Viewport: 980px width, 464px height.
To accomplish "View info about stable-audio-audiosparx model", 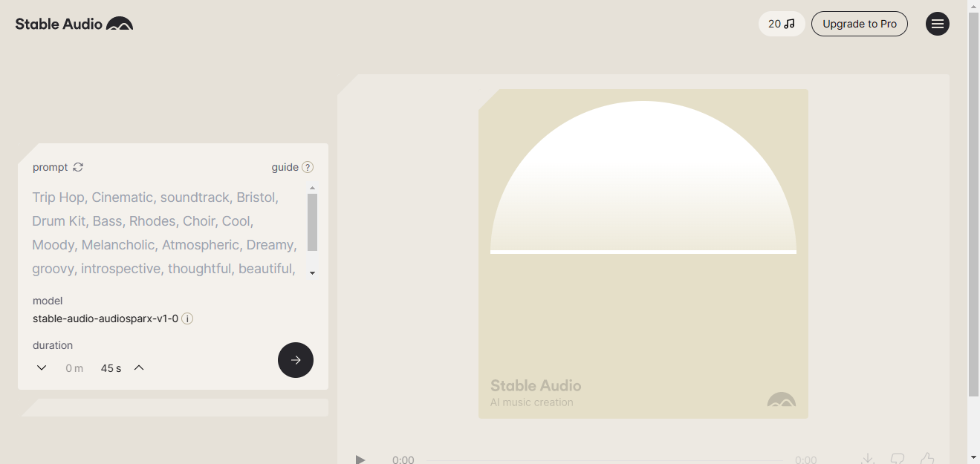I will click(187, 318).
